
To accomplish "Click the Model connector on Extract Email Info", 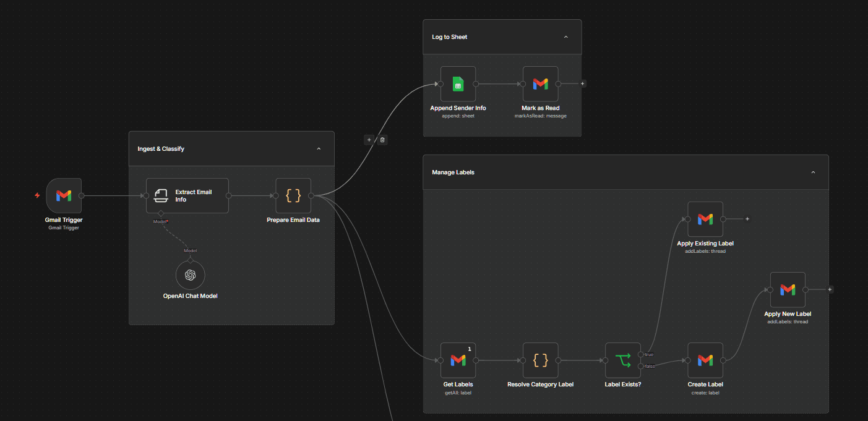I will tap(161, 213).
